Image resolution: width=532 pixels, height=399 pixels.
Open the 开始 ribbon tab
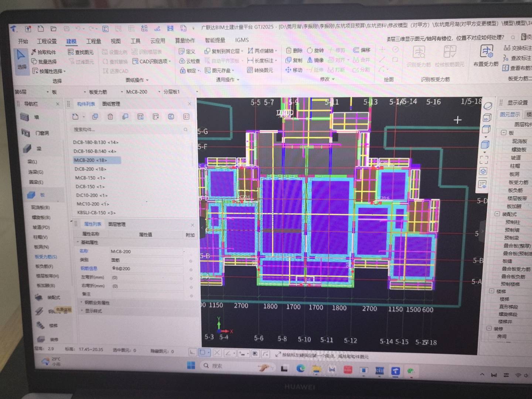click(23, 41)
